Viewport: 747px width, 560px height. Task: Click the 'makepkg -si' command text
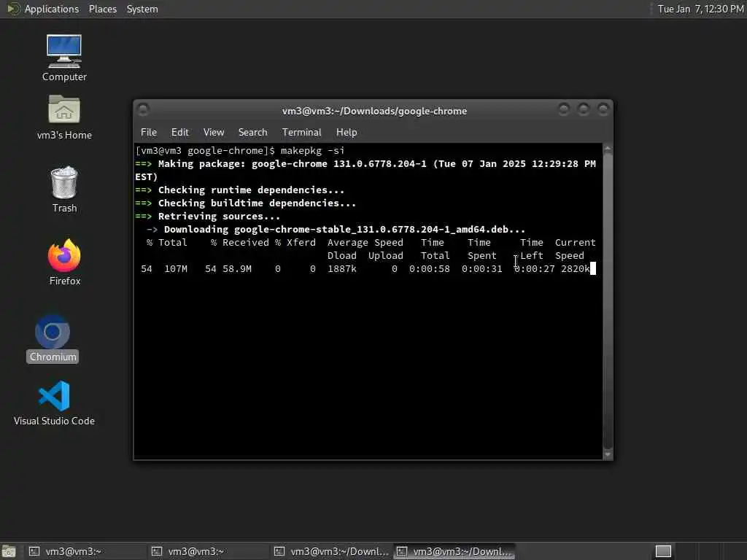coord(312,150)
